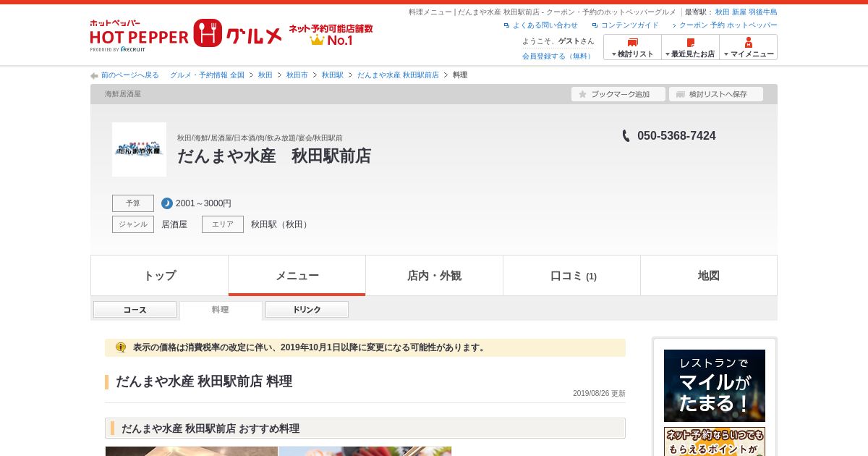Open the クーポン 予約 ホットペッパー link
This screenshot has width=868, height=456.
[728, 25]
